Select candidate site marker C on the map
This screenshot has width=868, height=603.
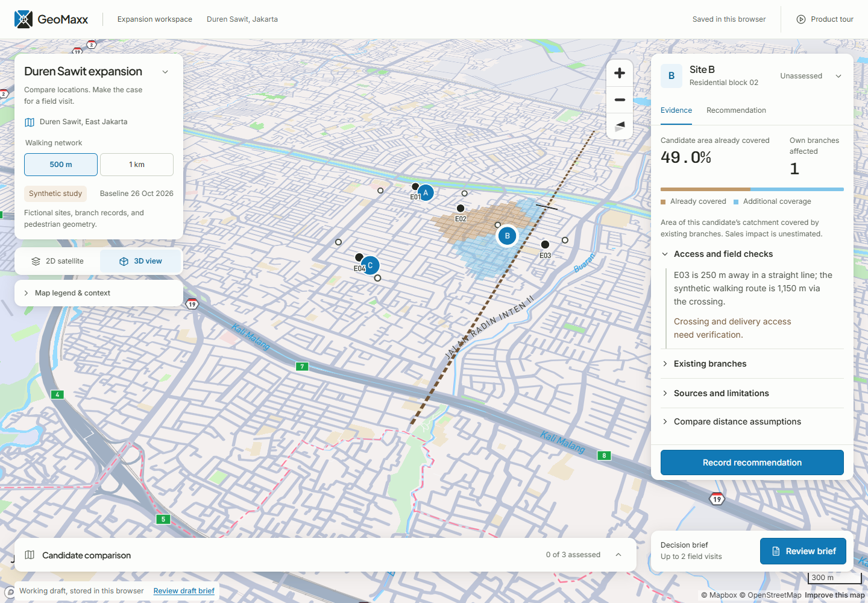point(370,265)
